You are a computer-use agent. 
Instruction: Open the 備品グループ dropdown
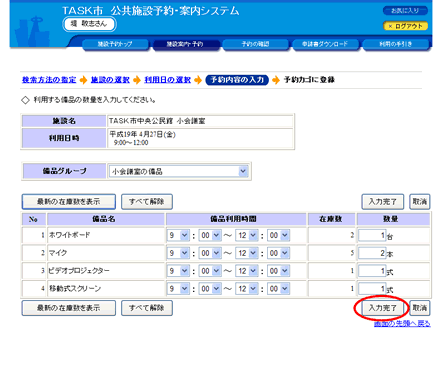(x=178, y=171)
